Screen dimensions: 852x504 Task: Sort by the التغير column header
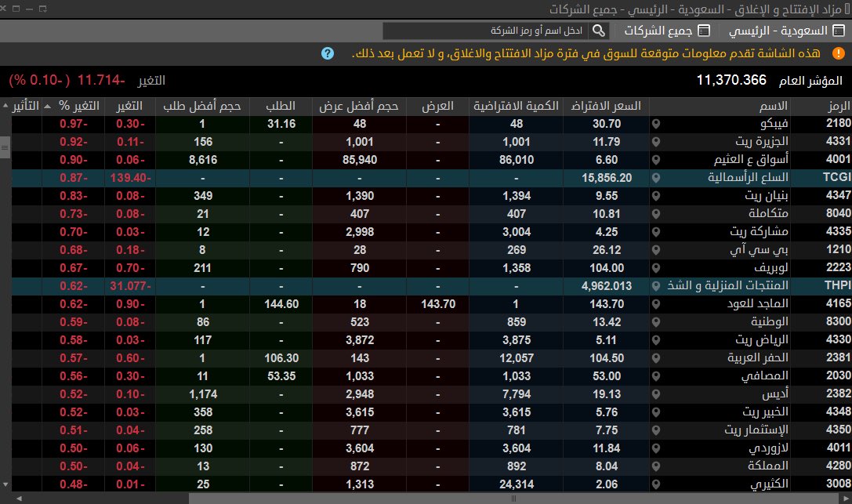coord(129,106)
